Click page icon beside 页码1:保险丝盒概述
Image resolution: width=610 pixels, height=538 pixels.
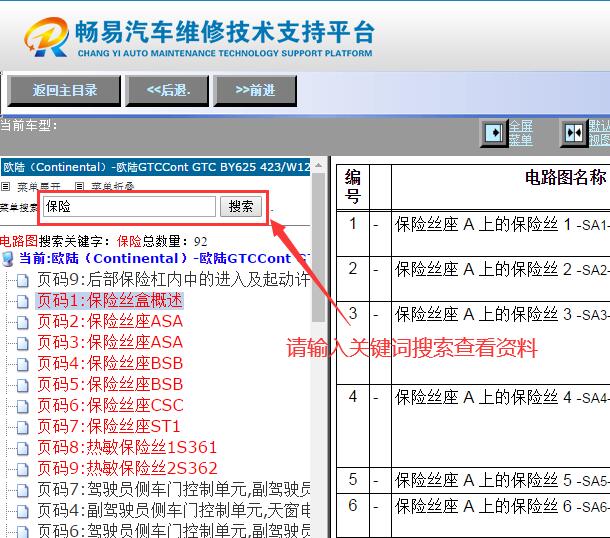pyautogui.click(x=22, y=301)
